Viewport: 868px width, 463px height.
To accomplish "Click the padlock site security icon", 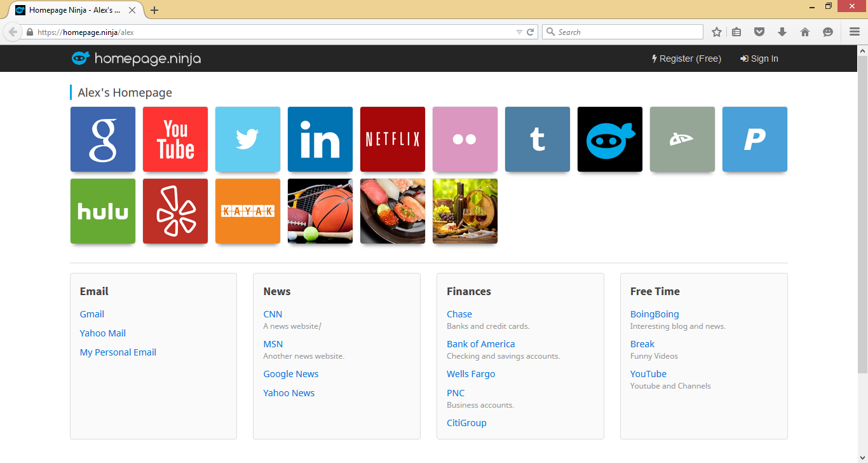I will (29, 32).
